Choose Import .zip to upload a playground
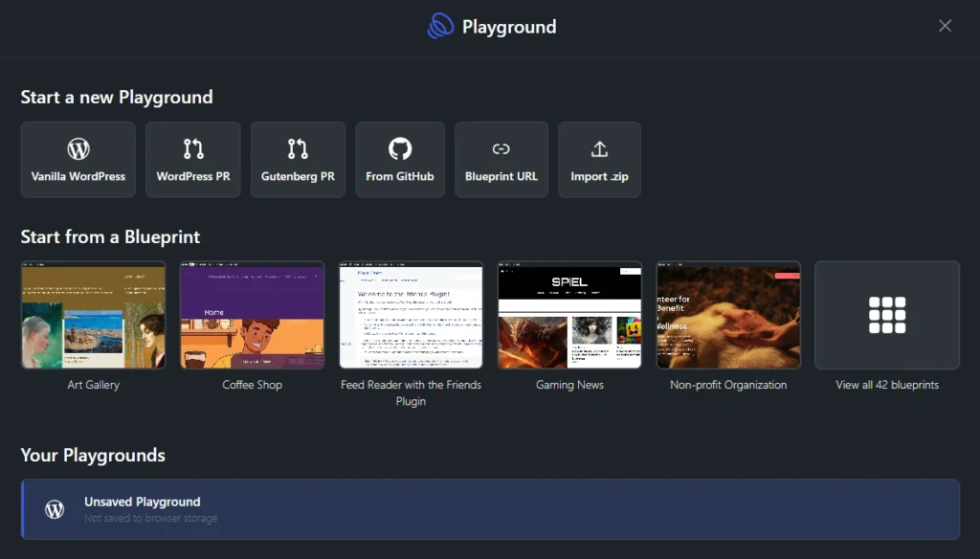 (x=599, y=159)
